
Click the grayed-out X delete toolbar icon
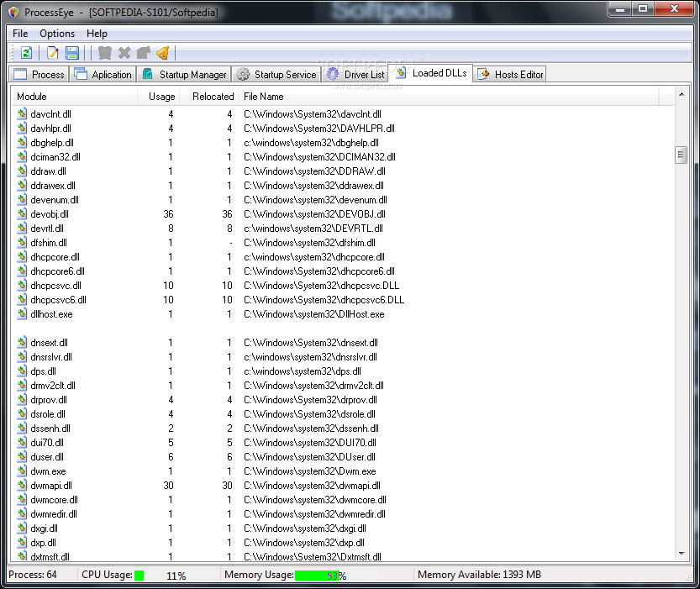tap(124, 53)
